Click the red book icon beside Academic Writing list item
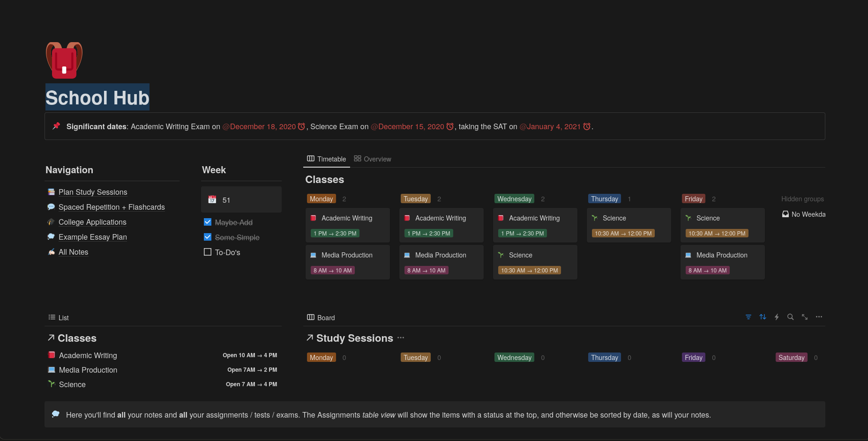 point(52,355)
